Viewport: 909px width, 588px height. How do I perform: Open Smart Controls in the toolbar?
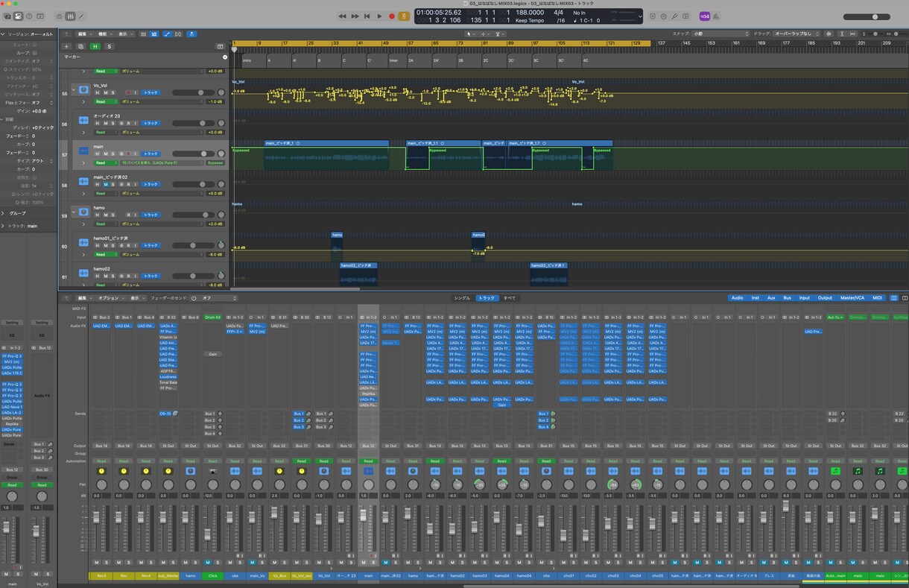(x=60, y=16)
